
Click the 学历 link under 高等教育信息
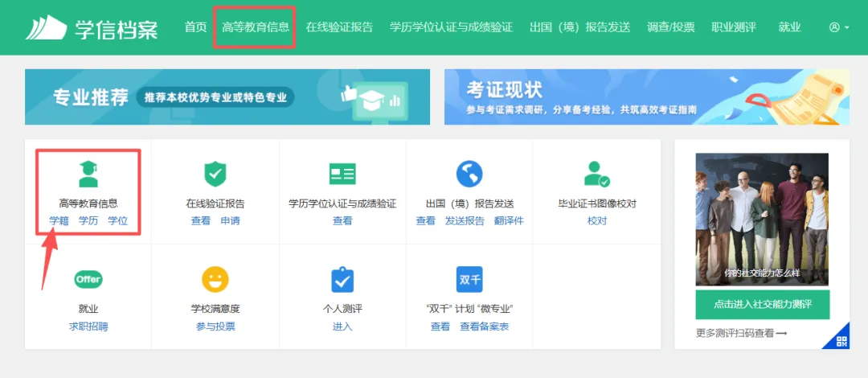[x=88, y=220]
